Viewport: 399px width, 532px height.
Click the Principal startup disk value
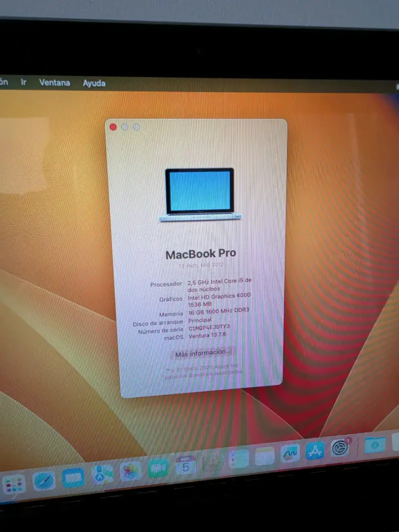pos(199,320)
